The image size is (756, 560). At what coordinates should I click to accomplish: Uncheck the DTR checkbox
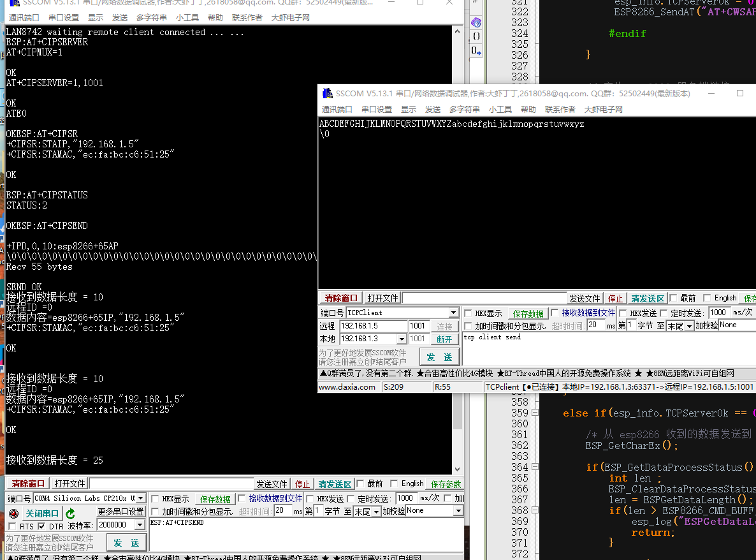[41, 526]
